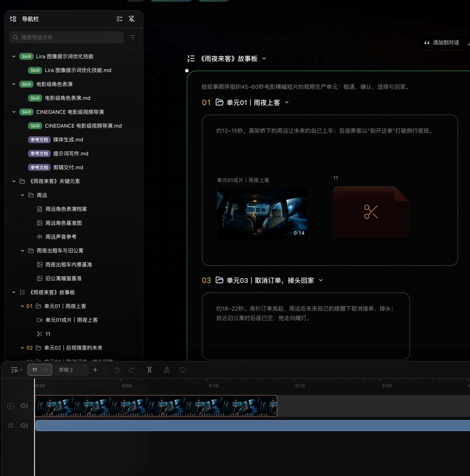
Task: Split the clip at playhead
Action: (150, 370)
